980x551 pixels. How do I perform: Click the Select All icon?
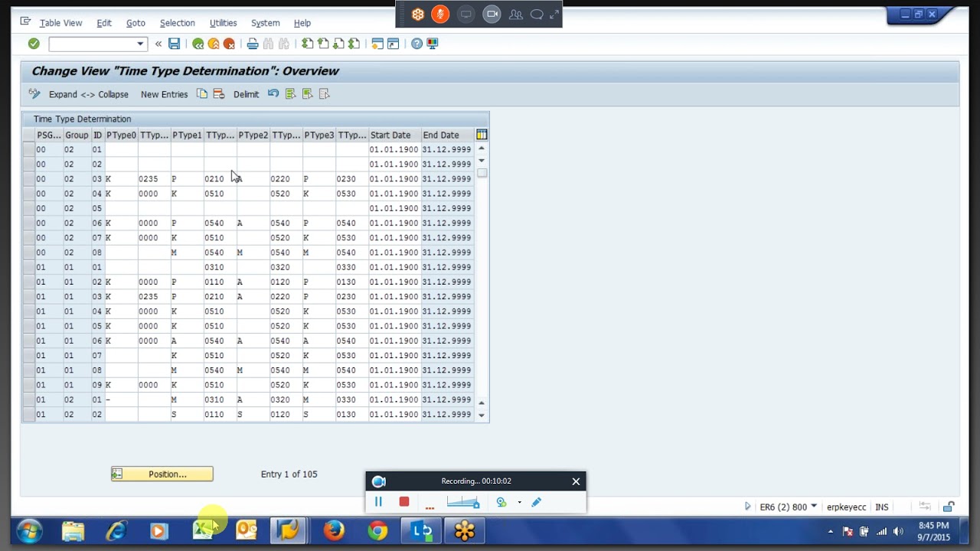(290, 93)
